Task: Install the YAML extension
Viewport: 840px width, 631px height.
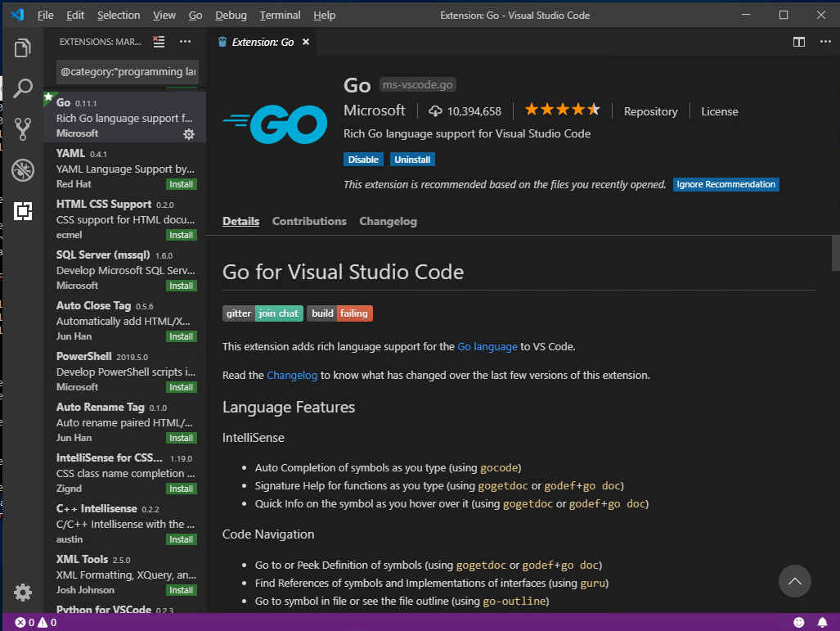Action: coord(181,184)
